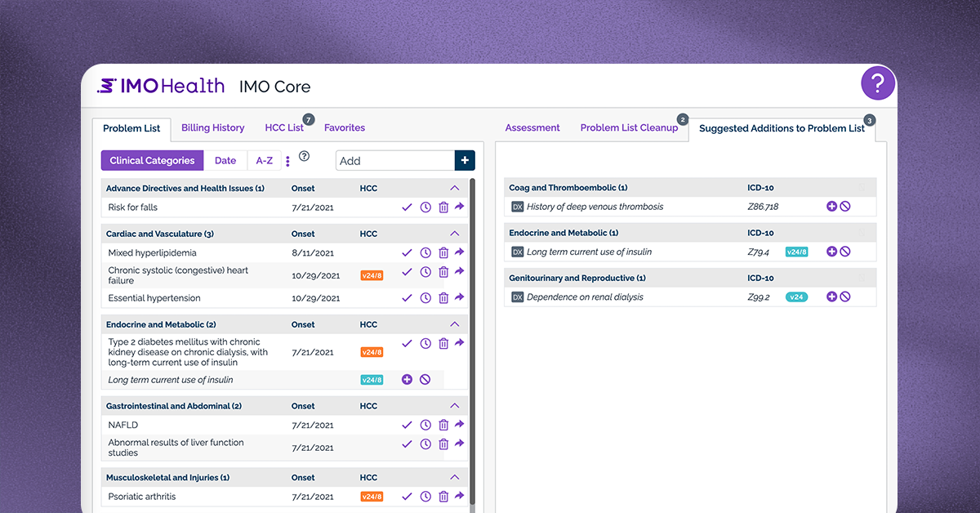Click checkmark icon for Mixed hyperlipidemia
980x513 pixels.
pyautogui.click(x=407, y=253)
